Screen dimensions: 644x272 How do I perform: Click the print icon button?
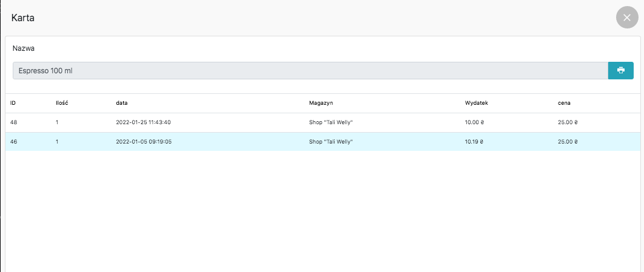(620, 70)
